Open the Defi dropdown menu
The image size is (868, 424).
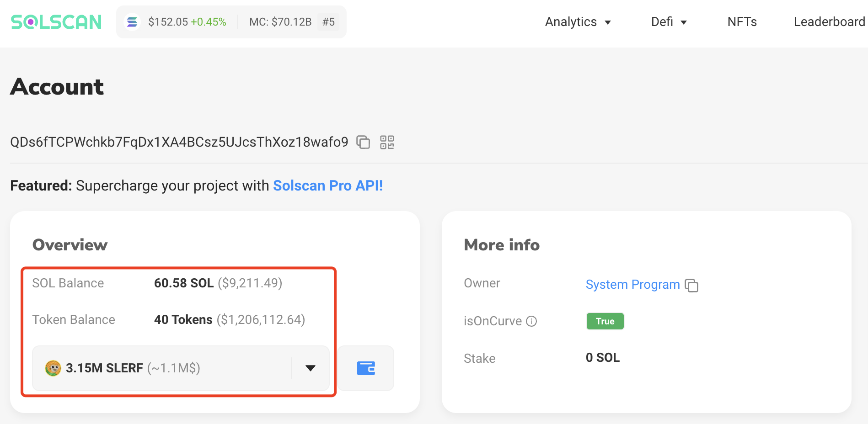pos(669,22)
